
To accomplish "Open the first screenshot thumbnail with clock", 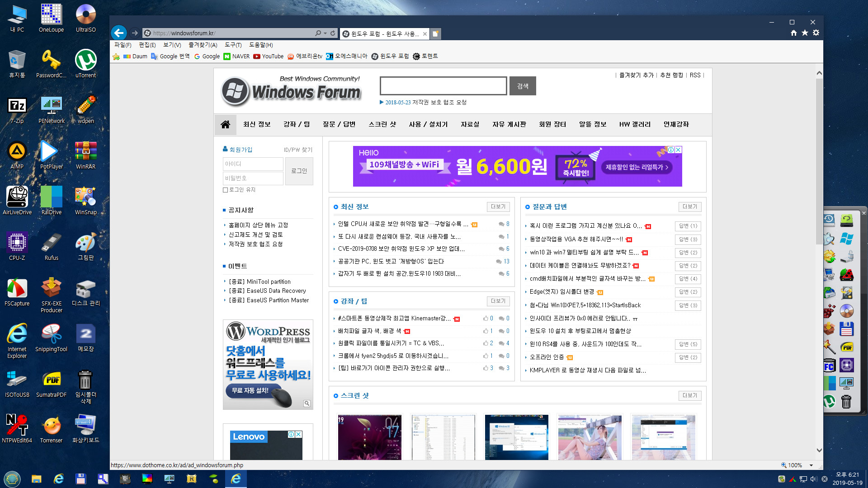I will (x=369, y=437).
